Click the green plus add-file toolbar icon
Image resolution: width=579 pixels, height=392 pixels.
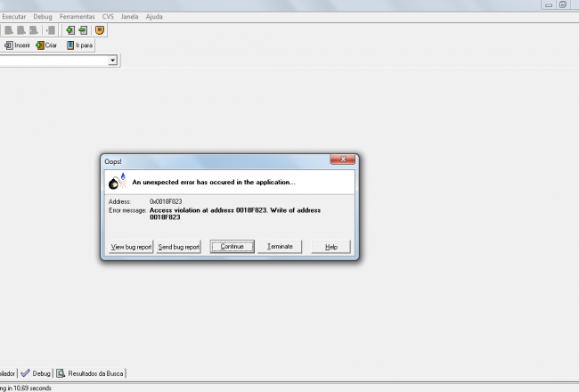[70, 30]
